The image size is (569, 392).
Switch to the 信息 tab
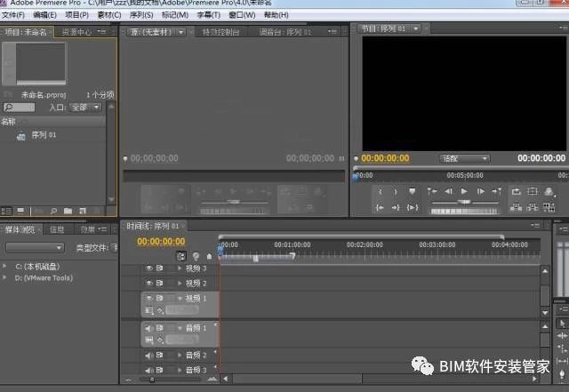click(x=57, y=229)
